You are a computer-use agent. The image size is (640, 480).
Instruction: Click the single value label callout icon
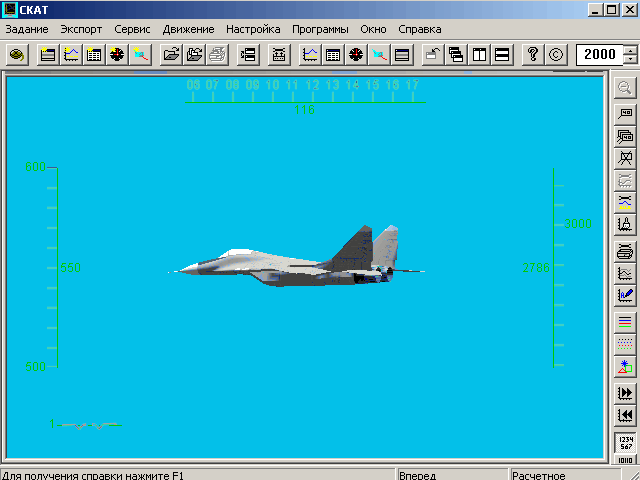click(625, 113)
